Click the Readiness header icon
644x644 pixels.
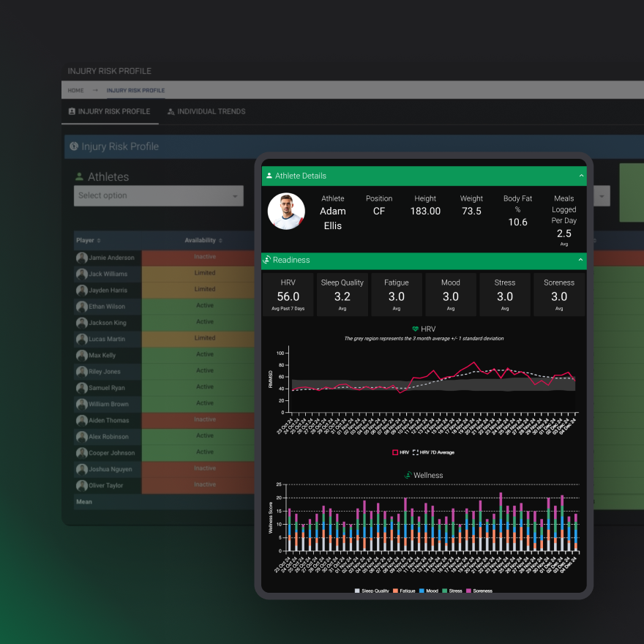click(268, 260)
